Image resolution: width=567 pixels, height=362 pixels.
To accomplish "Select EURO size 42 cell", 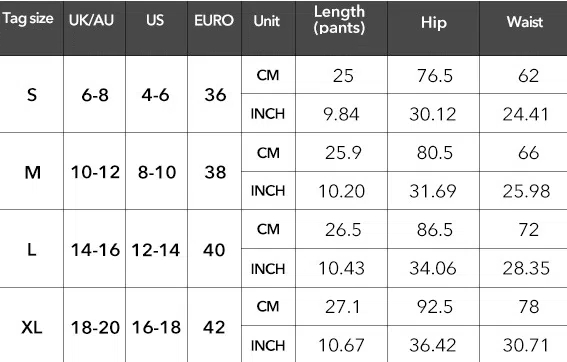I will (x=214, y=325).
